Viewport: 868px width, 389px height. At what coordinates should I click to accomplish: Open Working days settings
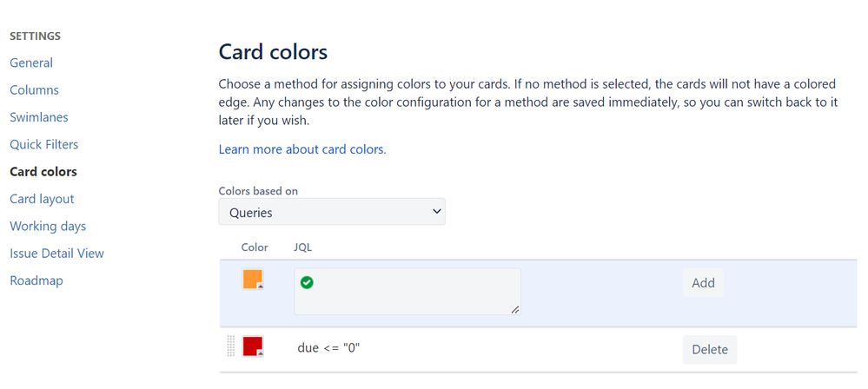(48, 226)
